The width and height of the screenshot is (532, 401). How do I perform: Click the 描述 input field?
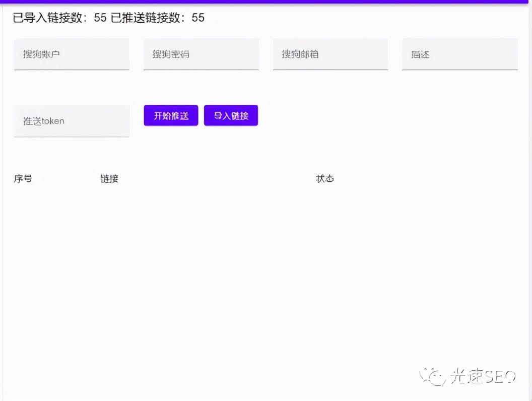pos(460,54)
